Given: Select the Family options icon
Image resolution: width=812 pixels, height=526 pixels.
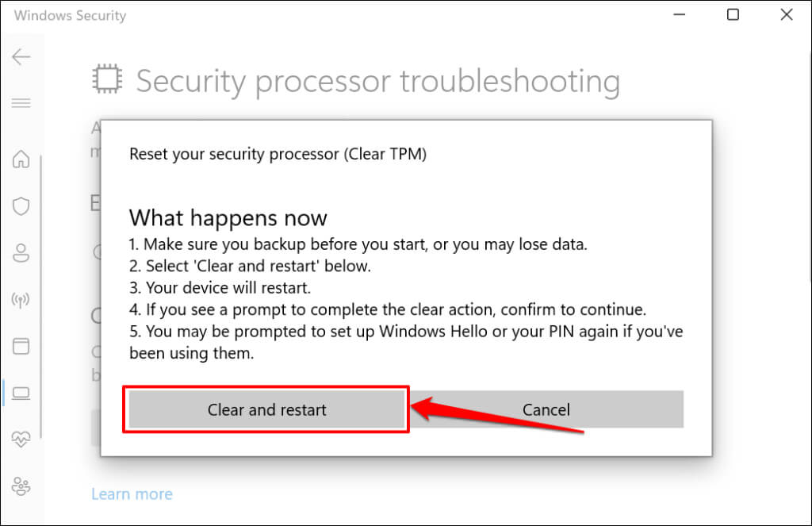Looking at the screenshot, I should click(21, 485).
